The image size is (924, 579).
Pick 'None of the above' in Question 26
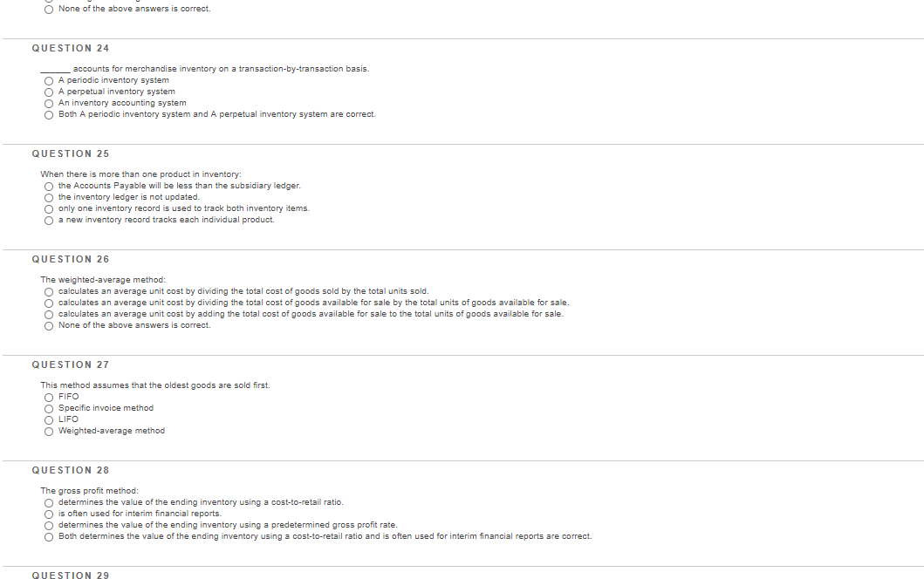(x=49, y=326)
